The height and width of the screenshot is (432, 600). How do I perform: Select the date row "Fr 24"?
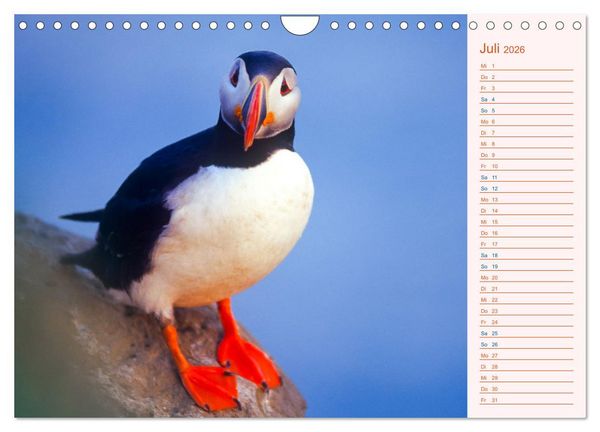[527, 322]
